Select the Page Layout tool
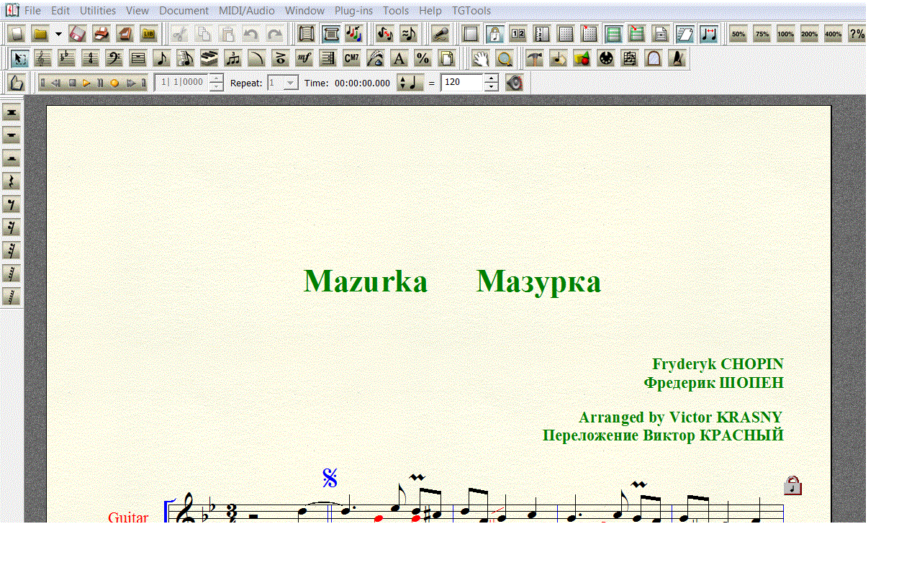Screen dimensions: 917x588 pyautogui.click(x=447, y=58)
